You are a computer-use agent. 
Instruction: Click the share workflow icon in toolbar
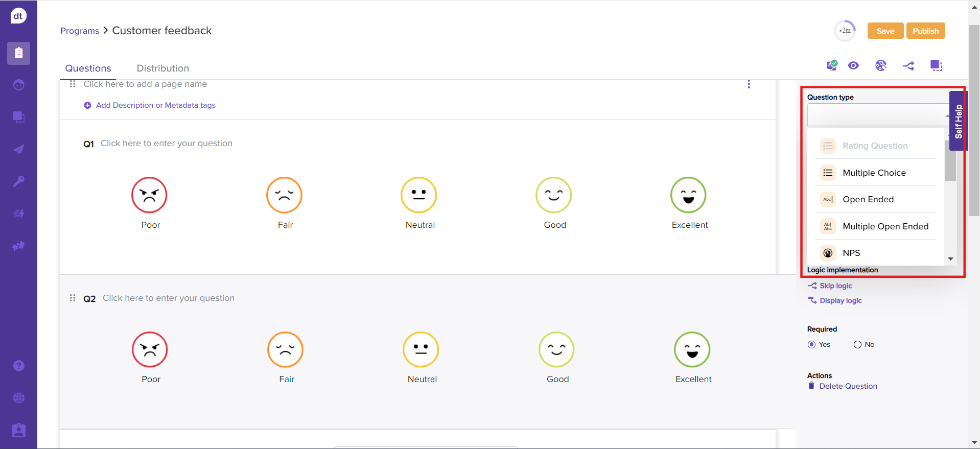(x=908, y=65)
